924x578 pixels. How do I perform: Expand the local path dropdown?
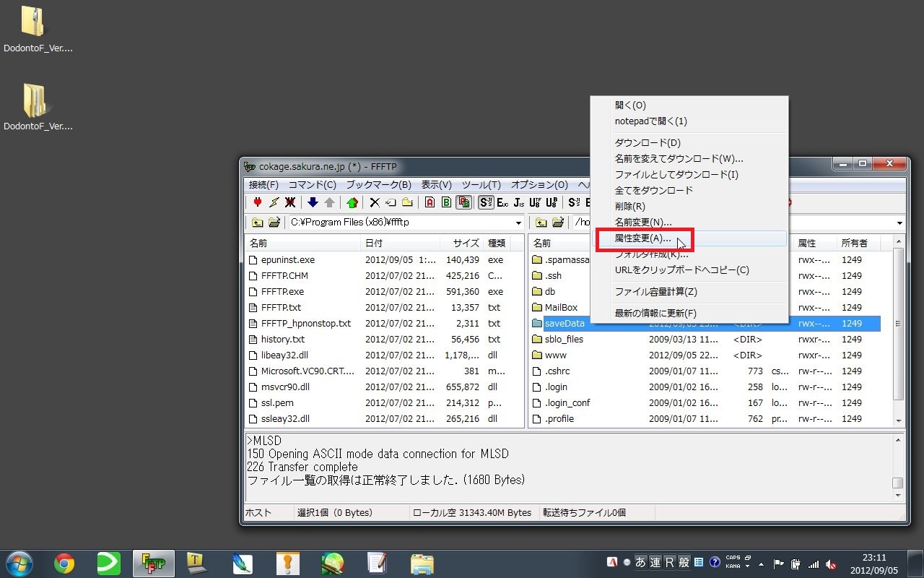coord(518,223)
